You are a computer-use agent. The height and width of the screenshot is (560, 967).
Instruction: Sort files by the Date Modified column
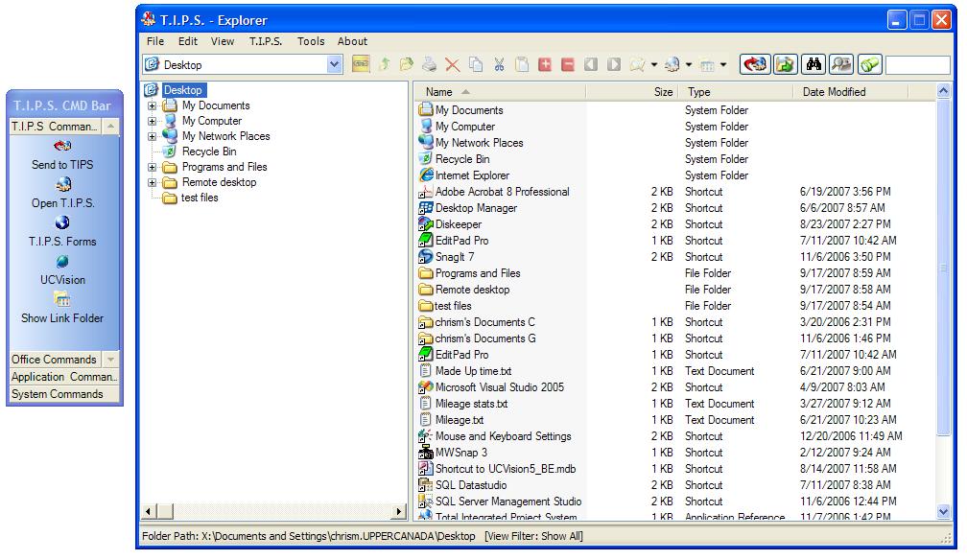click(833, 92)
